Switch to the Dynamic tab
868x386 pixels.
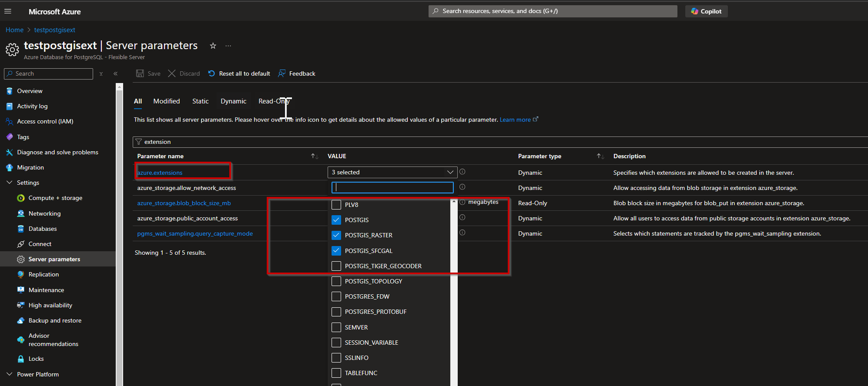[234, 101]
